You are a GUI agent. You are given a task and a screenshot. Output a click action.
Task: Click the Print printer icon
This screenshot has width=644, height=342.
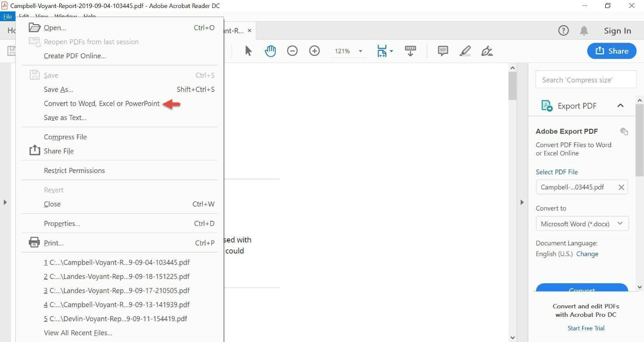pos(34,243)
